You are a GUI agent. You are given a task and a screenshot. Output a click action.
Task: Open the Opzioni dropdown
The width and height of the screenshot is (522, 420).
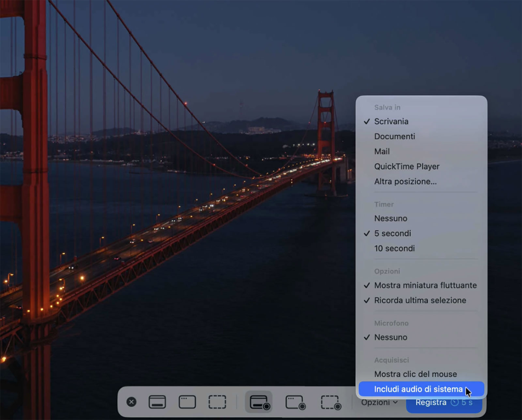[379, 402]
